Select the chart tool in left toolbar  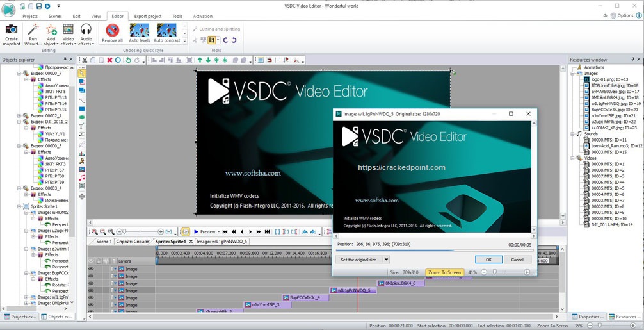[x=82, y=153]
